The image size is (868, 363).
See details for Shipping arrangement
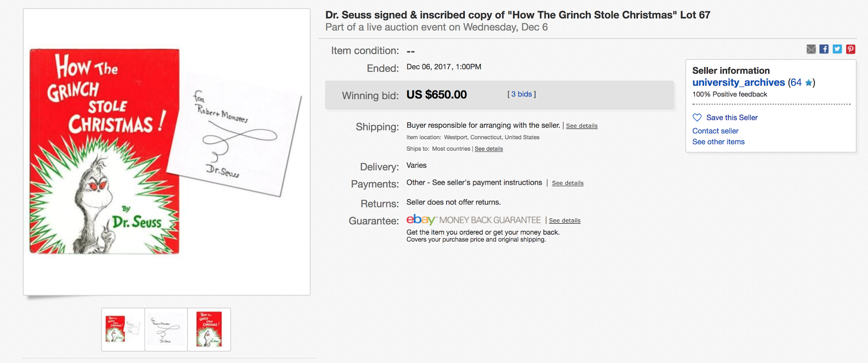pos(582,126)
